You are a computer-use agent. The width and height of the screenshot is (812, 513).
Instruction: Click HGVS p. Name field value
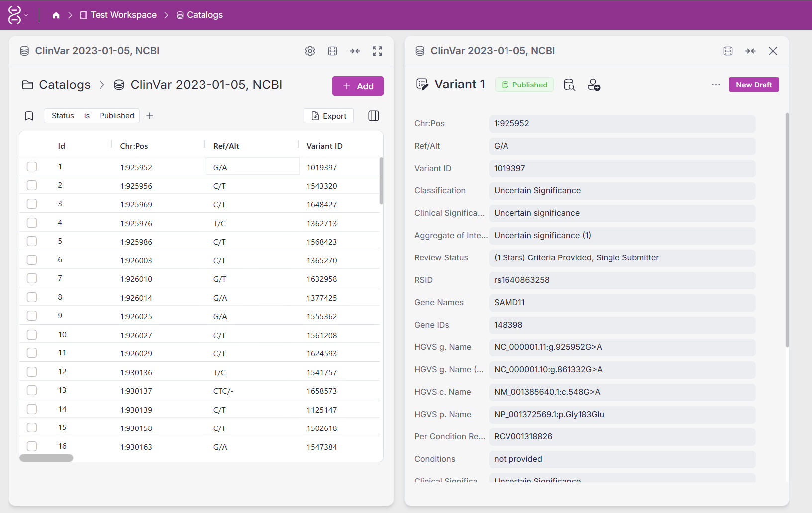[x=622, y=415]
